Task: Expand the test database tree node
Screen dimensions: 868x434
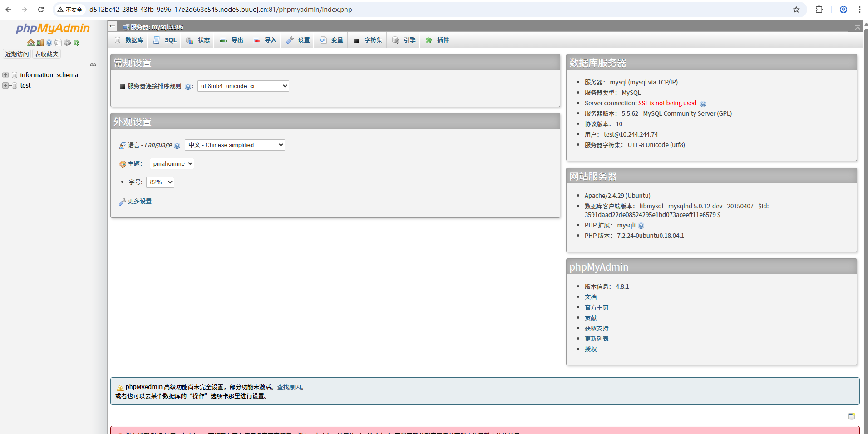Action: (x=5, y=85)
